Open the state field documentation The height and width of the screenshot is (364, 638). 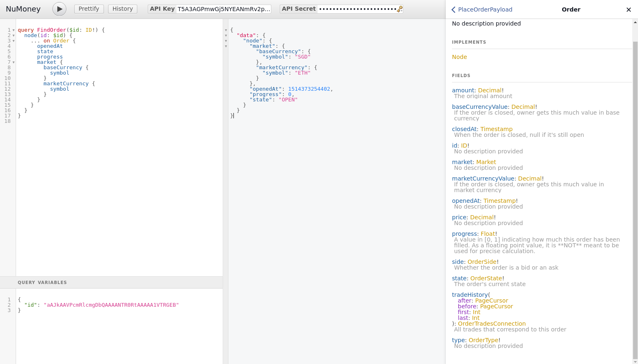click(459, 278)
